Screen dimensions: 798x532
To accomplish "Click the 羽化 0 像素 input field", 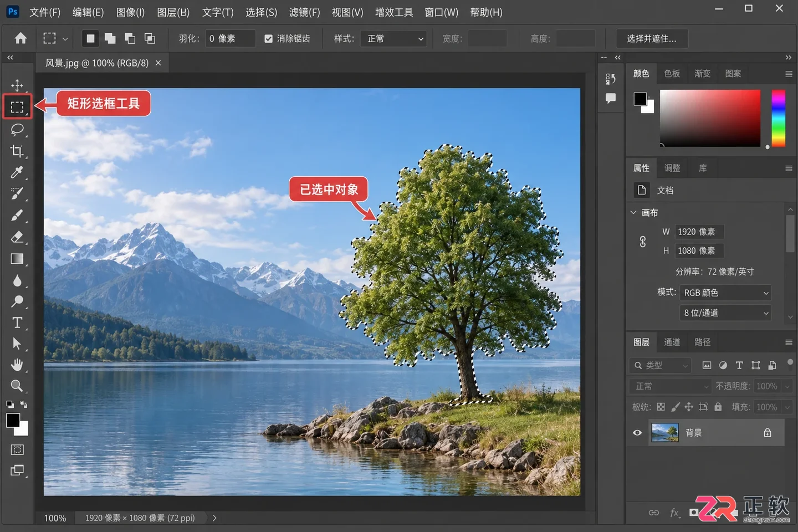I will [x=230, y=39].
